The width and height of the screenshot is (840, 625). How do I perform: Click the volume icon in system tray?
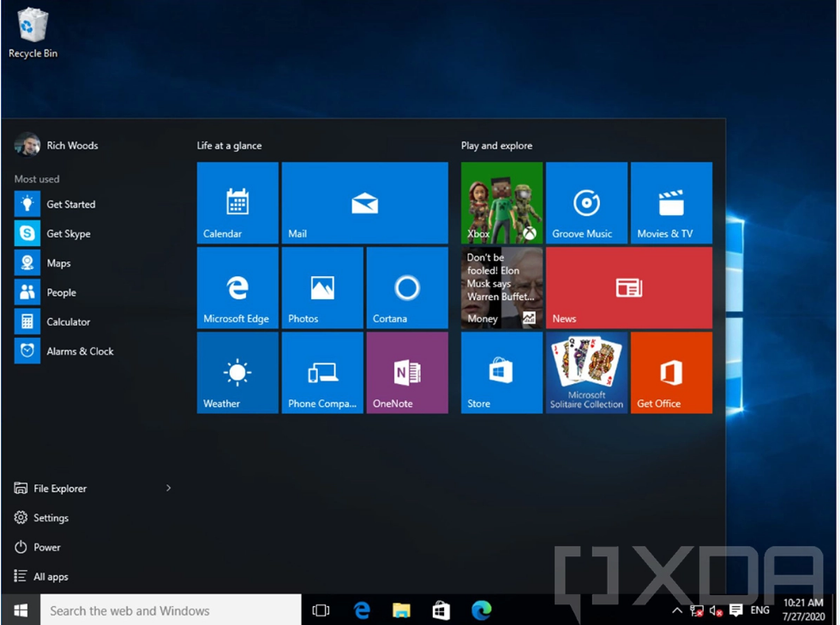tap(716, 611)
